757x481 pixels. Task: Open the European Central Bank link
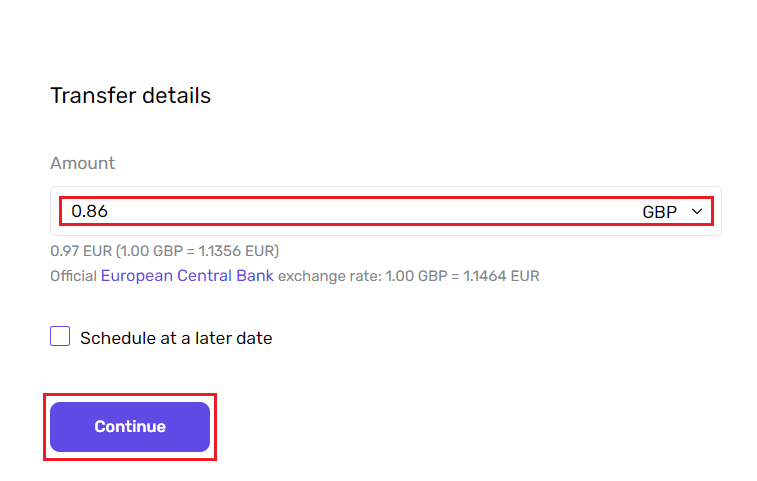tap(187, 275)
